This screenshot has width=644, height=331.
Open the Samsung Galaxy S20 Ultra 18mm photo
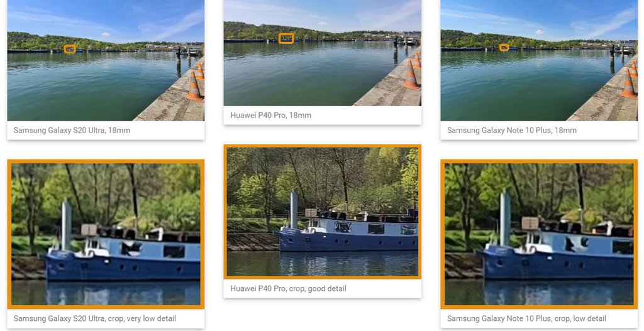coord(106,60)
